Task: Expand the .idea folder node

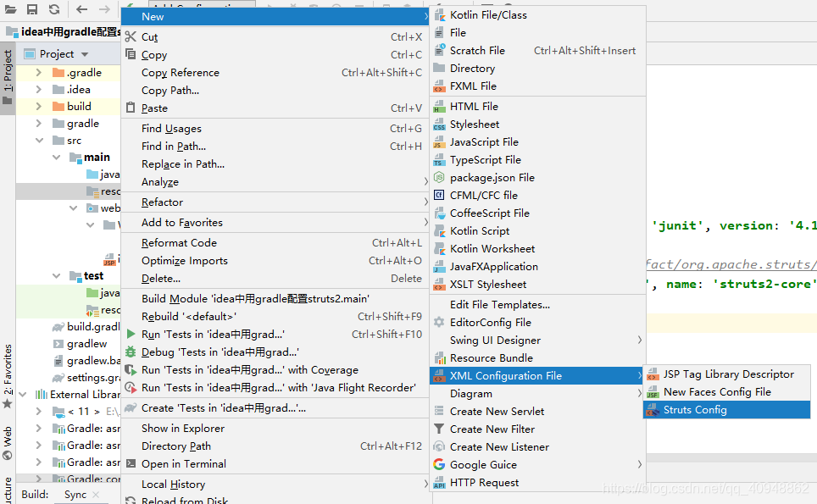Action: click(x=38, y=90)
